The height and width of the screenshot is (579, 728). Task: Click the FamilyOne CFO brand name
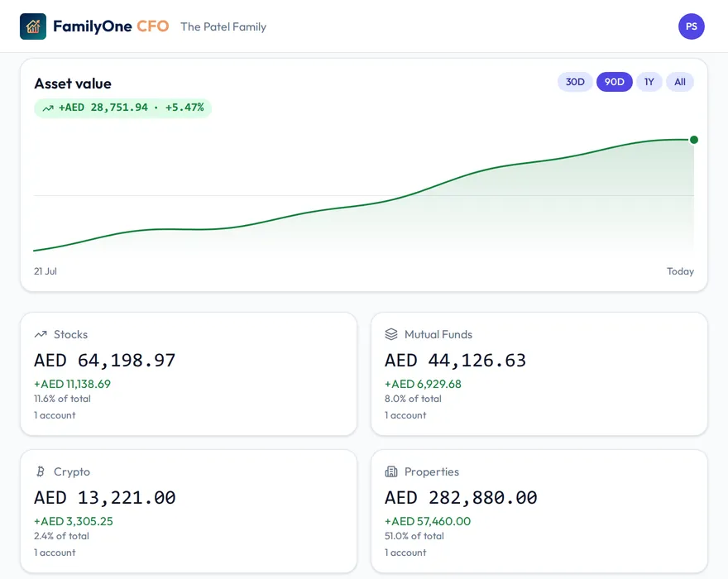[x=111, y=26]
